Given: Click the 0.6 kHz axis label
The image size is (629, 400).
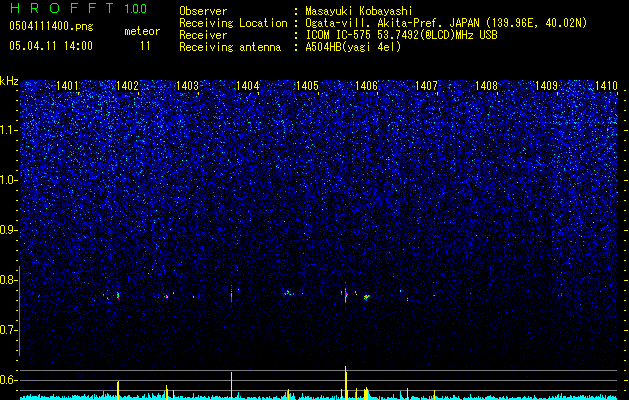Looking at the screenshot, I should pyautogui.click(x=9, y=380).
